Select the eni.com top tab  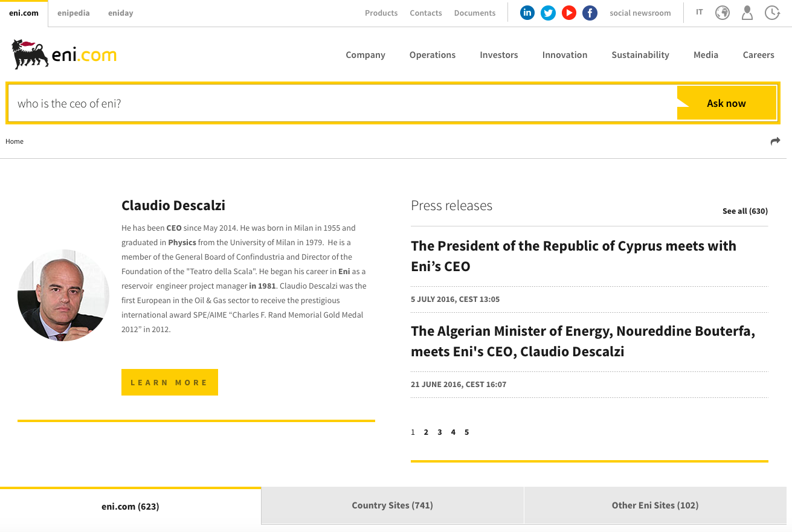click(x=24, y=13)
